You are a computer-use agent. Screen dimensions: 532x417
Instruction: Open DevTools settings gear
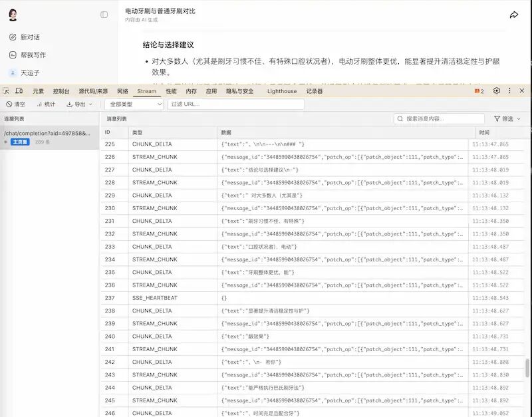497,90
